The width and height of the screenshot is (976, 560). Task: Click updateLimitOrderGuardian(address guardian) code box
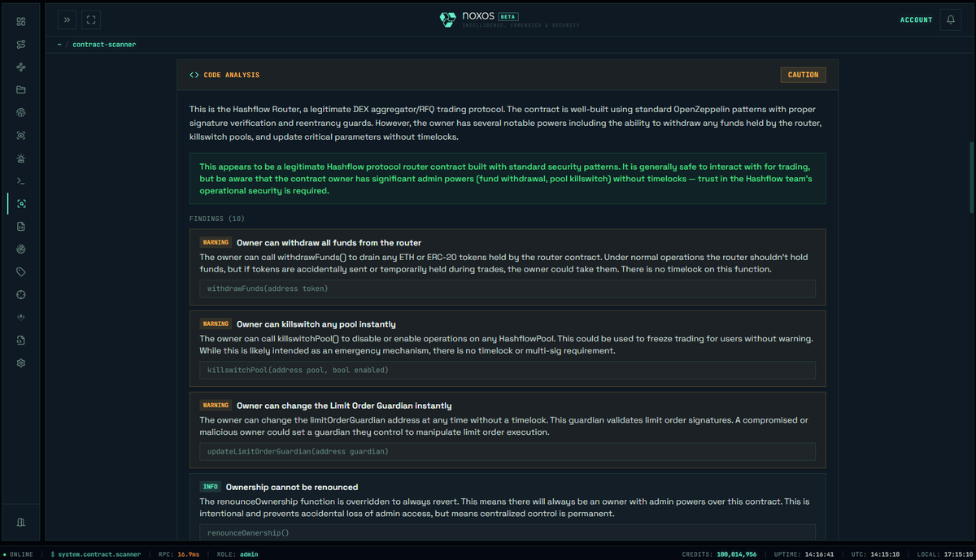508,451
